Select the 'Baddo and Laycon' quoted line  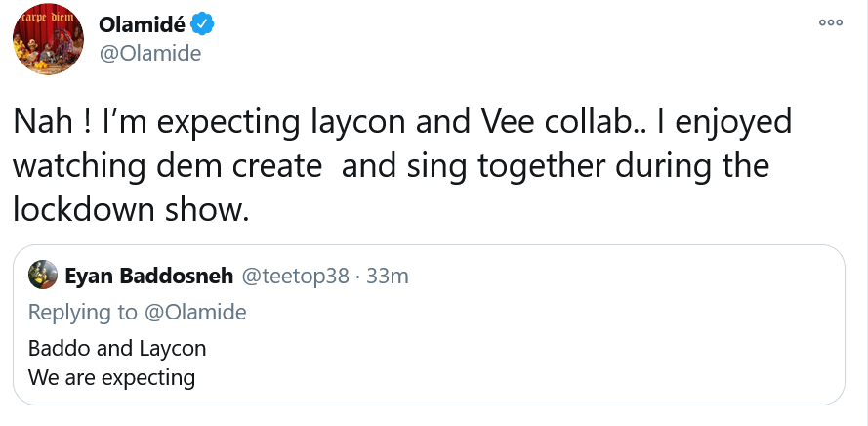117,349
